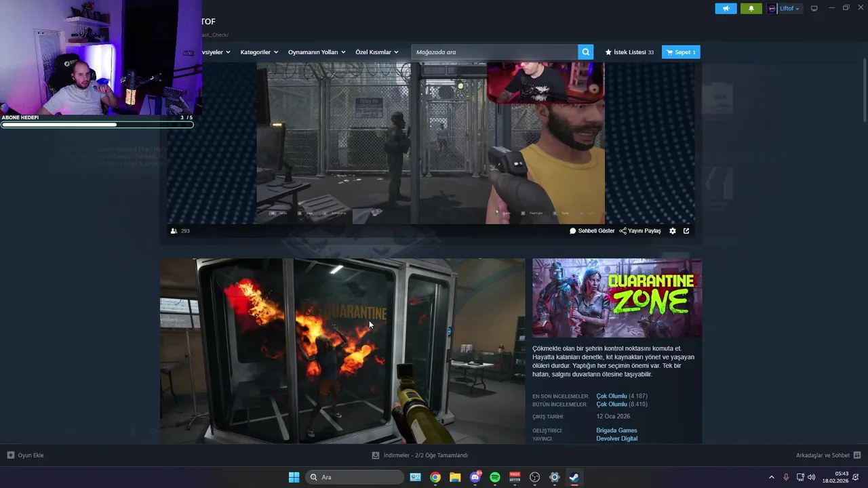
Task: Open the Steam taskbar icon
Action: [574, 477]
